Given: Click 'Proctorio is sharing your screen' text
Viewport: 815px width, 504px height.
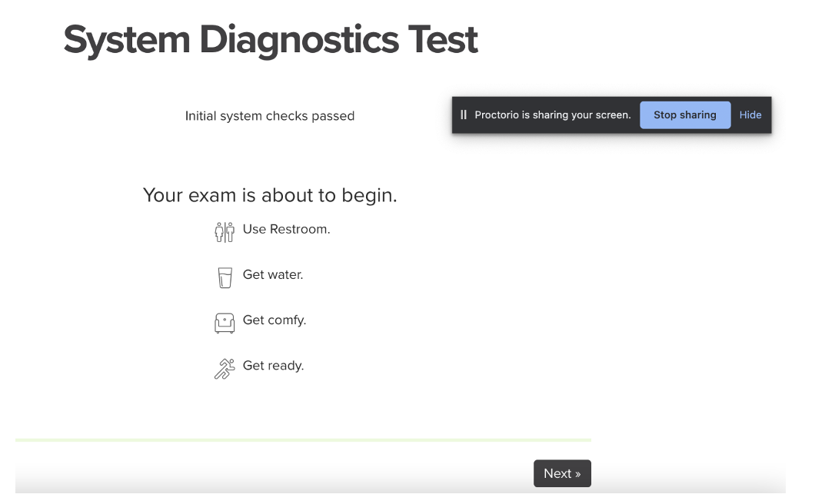Looking at the screenshot, I should click(552, 115).
